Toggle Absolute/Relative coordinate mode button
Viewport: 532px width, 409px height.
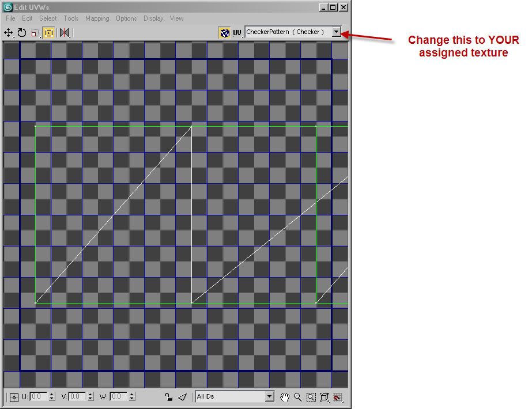[x=14, y=397]
